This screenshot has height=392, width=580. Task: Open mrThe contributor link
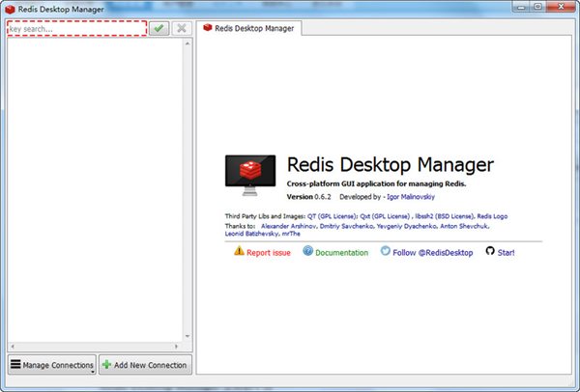tap(291, 234)
